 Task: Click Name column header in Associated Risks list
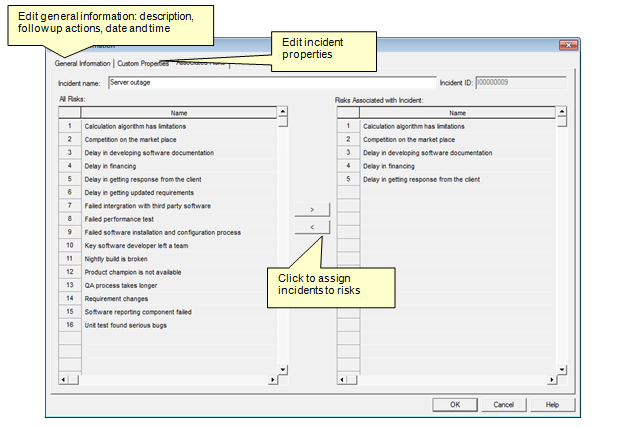pos(457,113)
